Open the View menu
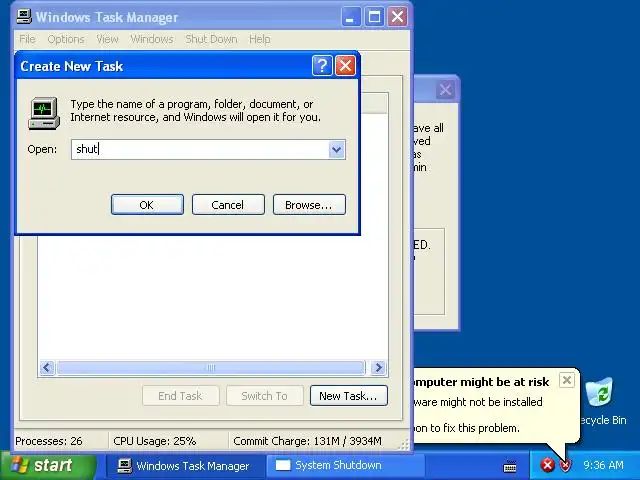The image size is (640, 480). click(x=107, y=39)
